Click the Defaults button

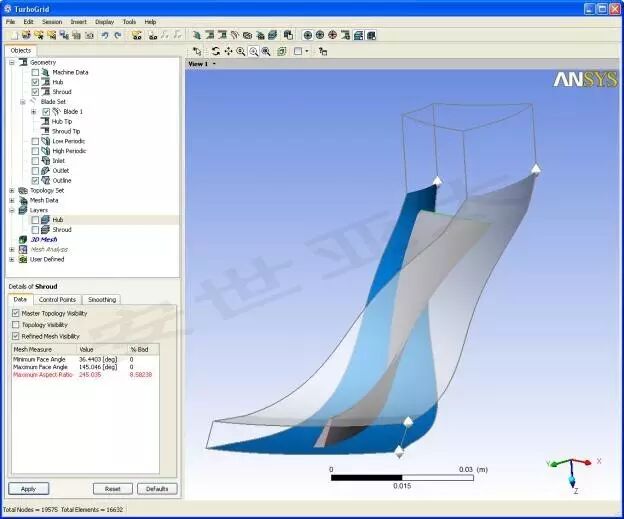157,489
